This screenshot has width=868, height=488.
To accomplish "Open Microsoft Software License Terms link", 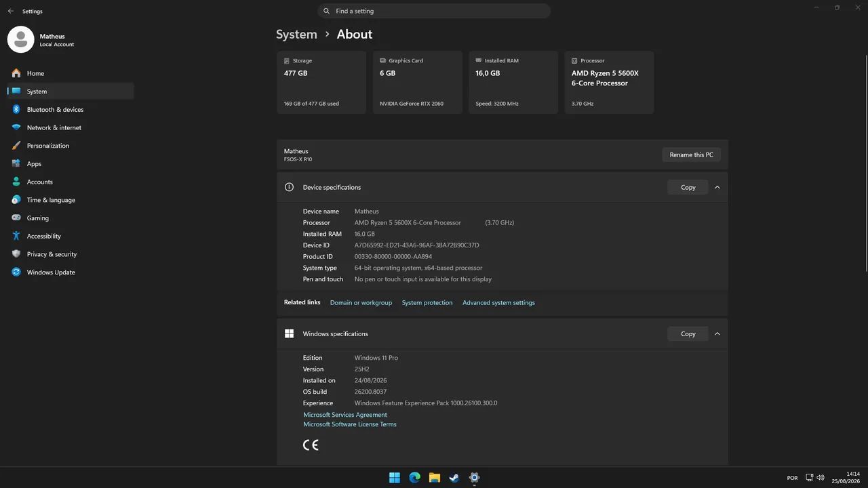I will point(350,424).
